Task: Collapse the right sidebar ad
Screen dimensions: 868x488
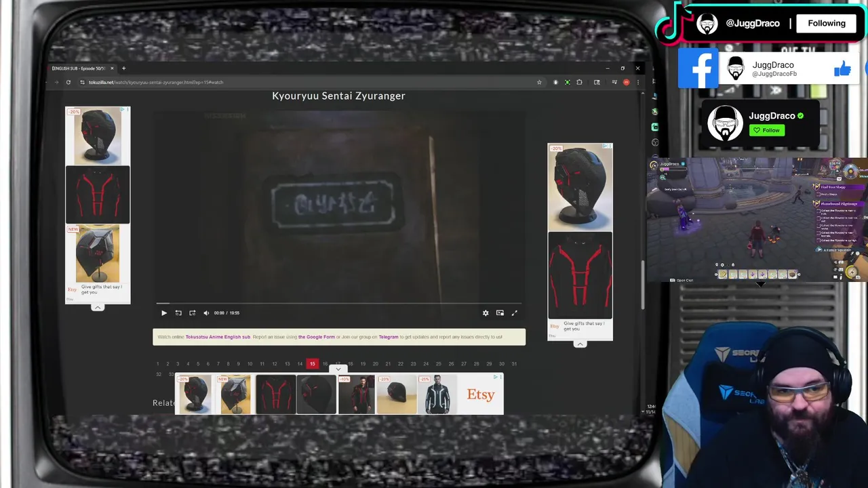Action: click(580, 344)
